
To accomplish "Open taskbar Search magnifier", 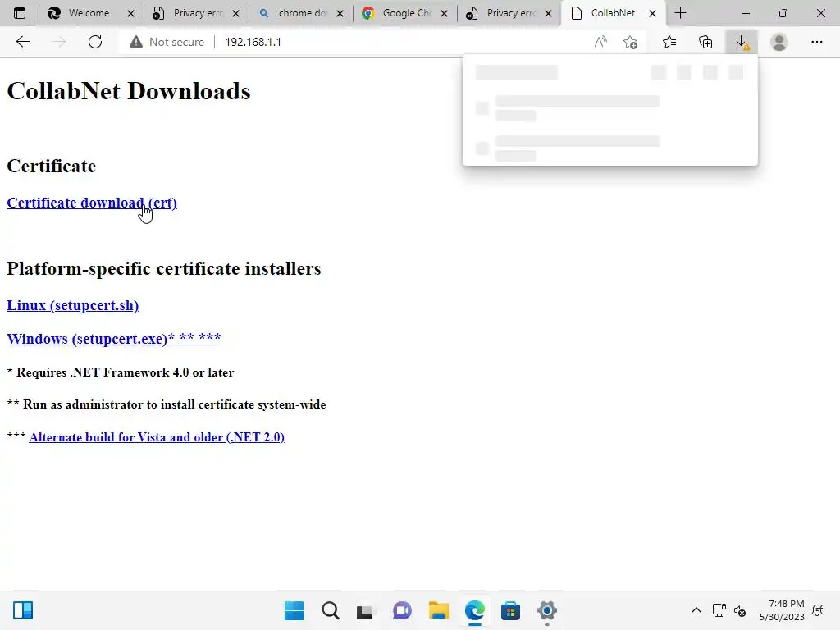I will coord(330,610).
